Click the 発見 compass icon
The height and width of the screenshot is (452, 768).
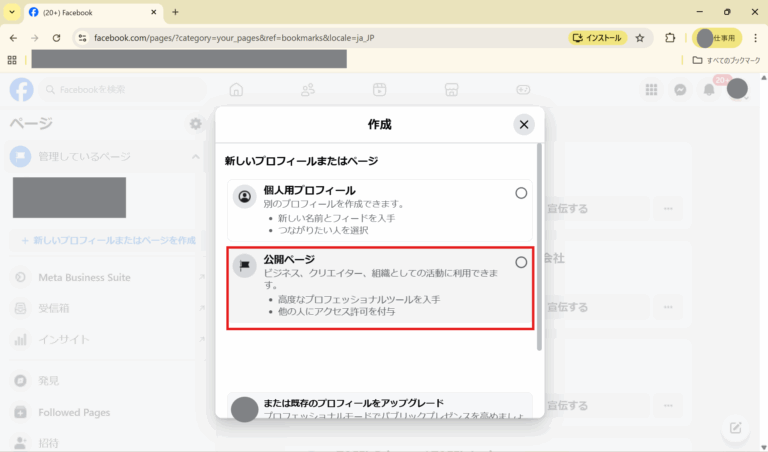pos(20,381)
